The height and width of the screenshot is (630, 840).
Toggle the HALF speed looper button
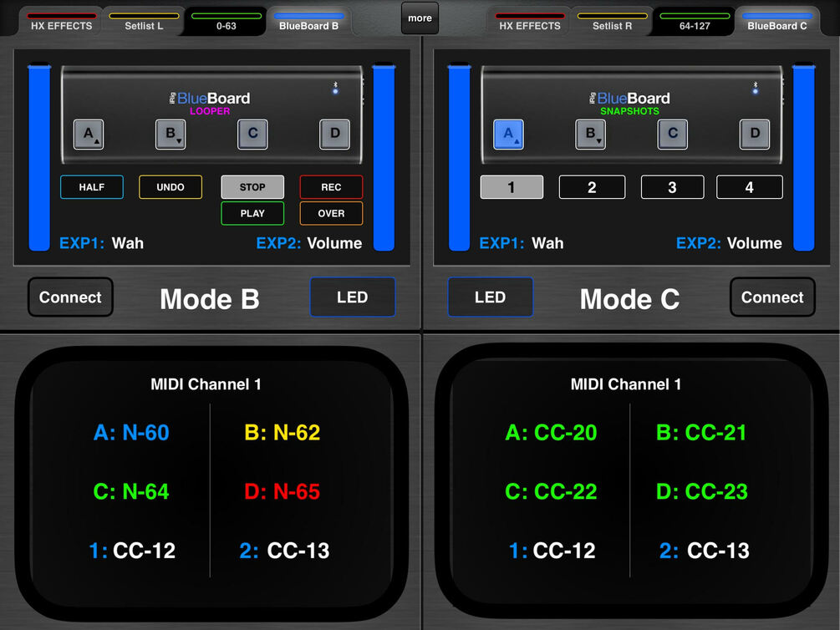coord(92,187)
